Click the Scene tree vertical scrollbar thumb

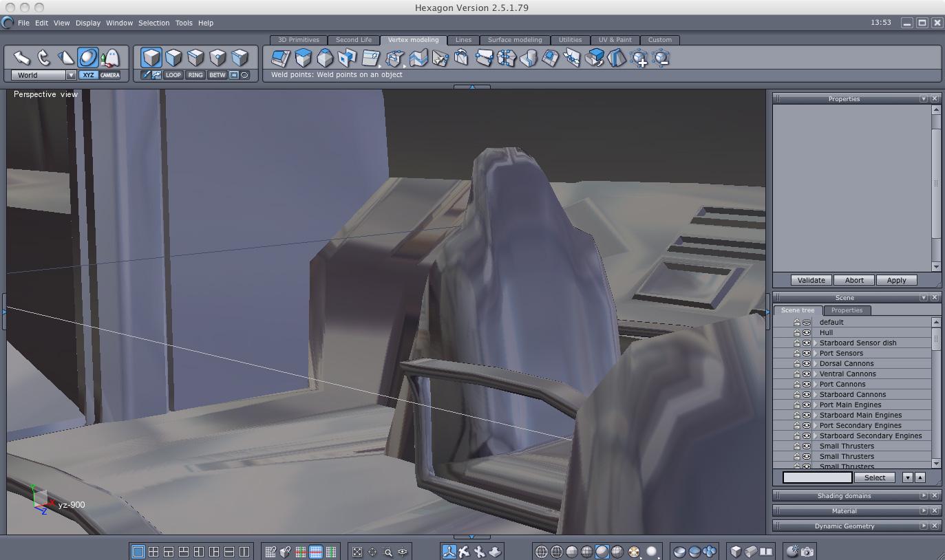936,340
